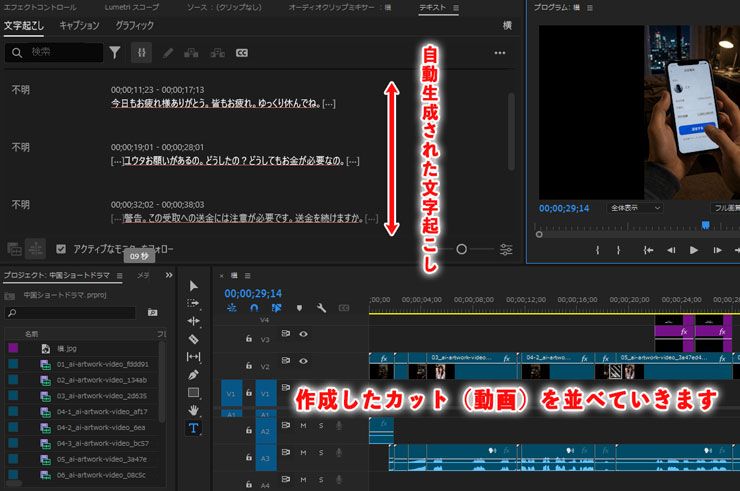Toggle V2 track visibility eye
Viewport: 740px width, 491px height.
(303, 361)
